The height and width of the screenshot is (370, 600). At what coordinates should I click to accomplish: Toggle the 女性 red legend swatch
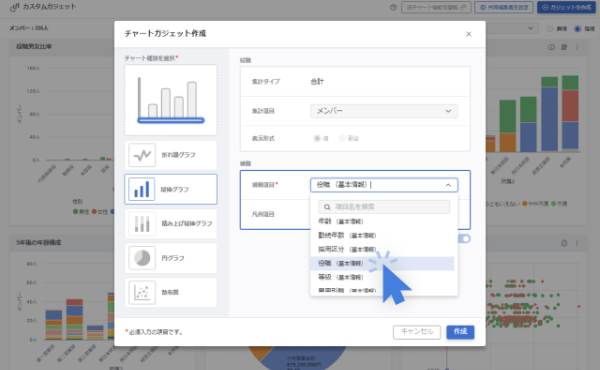94,212
